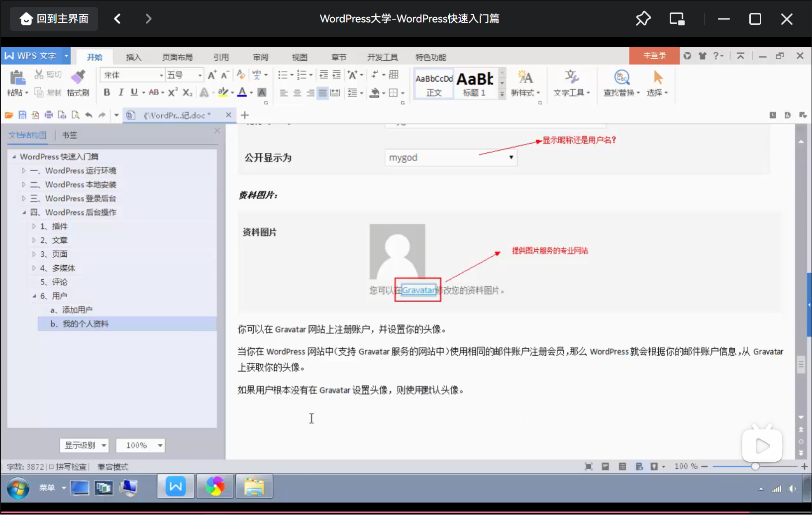The height and width of the screenshot is (515, 812).
Task: Click the Undo arrow icon
Action: [89, 115]
